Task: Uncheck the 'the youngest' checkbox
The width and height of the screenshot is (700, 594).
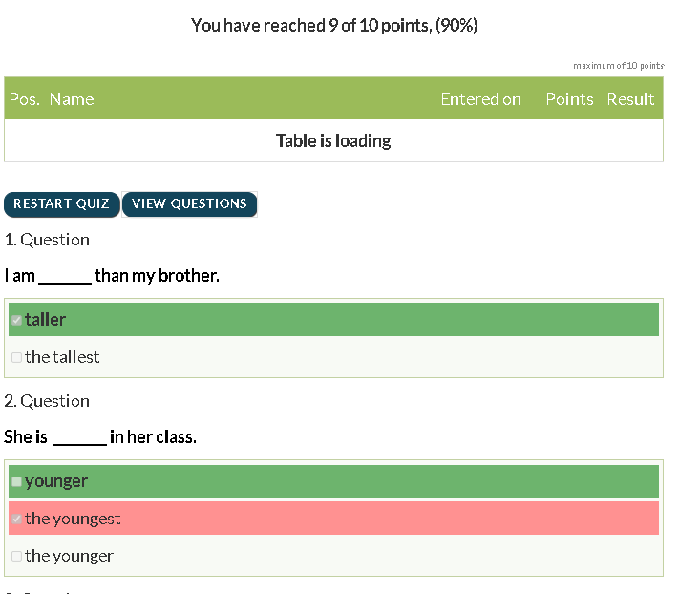Action: pos(16,519)
